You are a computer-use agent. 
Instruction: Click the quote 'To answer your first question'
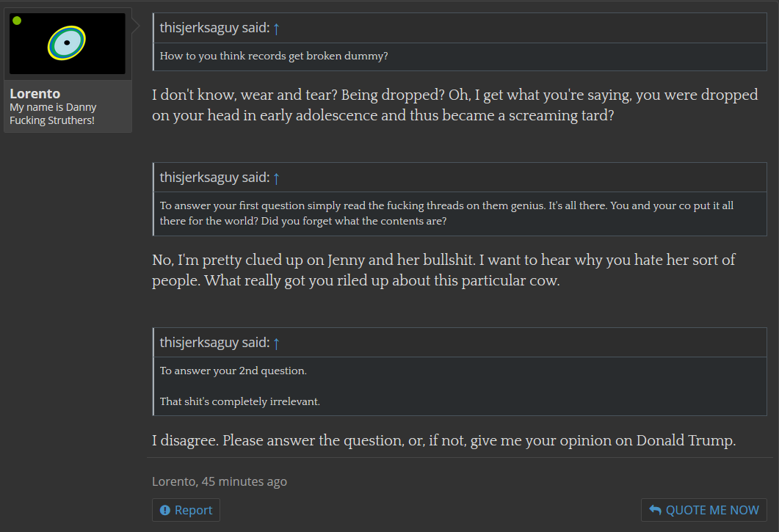tap(446, 213)
